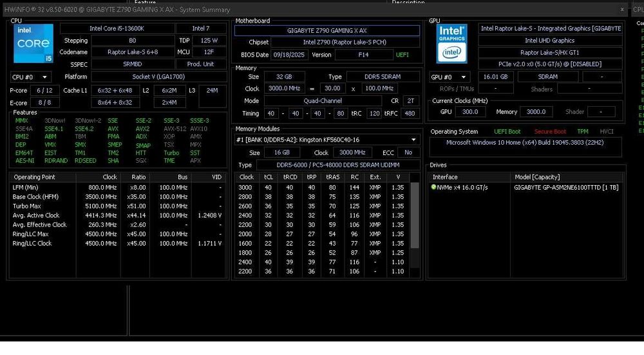Click the Socket V (LGA1700) platform field
Screen dimensions: 644x355
158,77
